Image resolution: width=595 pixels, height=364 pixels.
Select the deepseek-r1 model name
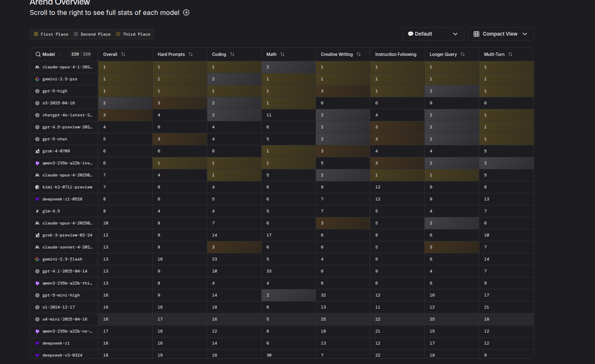[x=56, y=343]
